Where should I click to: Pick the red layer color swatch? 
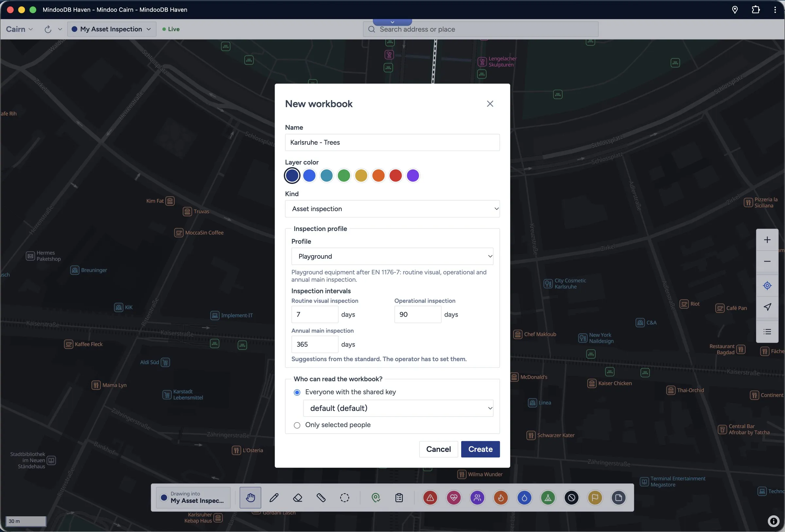tap(395, 175)
